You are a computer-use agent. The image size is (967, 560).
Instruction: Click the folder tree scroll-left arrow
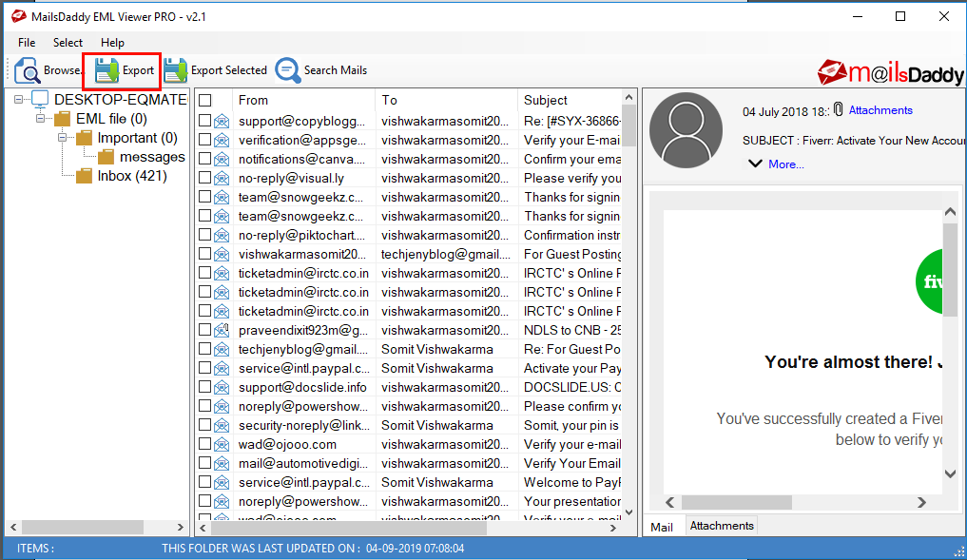[x=13, y=528]
